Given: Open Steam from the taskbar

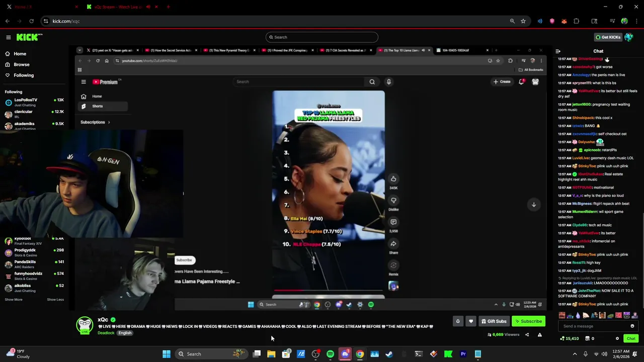Looking at the screenshot, I should (389, 354).
